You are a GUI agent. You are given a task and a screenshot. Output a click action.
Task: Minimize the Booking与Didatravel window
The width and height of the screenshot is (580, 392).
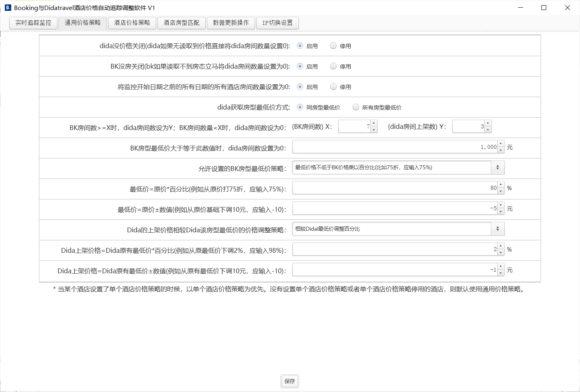[521, 8]
